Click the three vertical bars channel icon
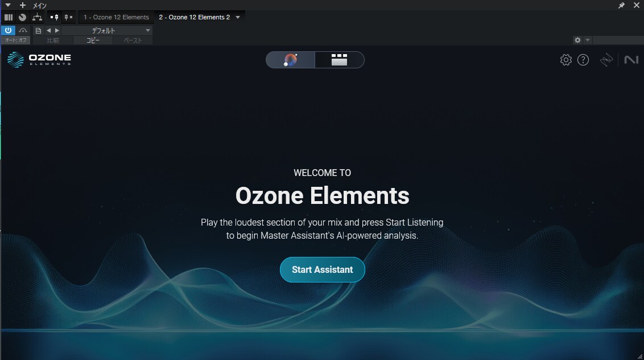Viewport: 644px width, 360px height. pos(9,17)
